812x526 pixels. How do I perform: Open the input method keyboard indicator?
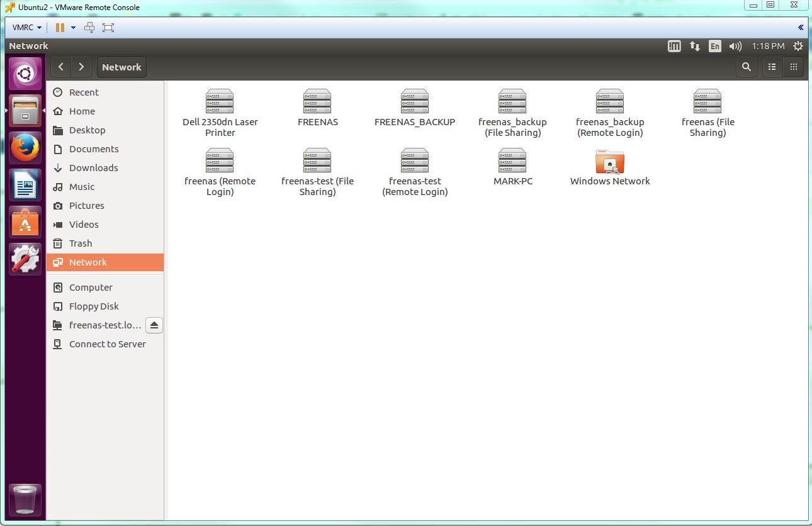674,46
